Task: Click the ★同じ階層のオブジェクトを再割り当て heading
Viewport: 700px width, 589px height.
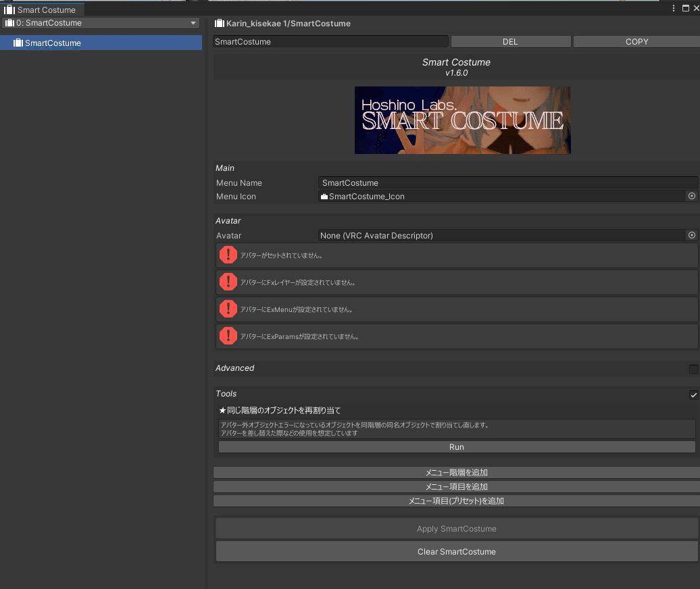Action: tap(280, 411)
